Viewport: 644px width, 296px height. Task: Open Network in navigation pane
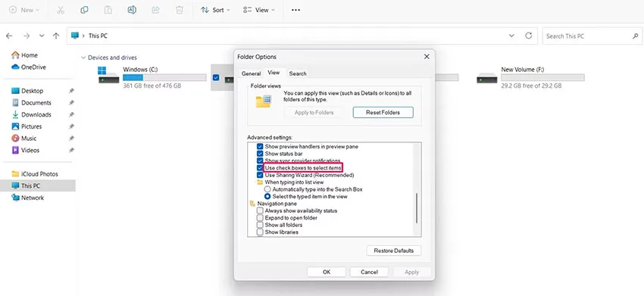point(28,198)
